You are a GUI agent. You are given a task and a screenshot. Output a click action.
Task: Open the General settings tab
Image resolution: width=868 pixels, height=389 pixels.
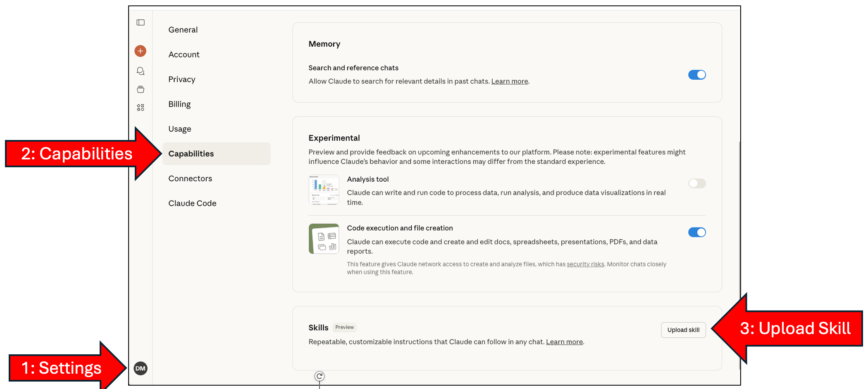tap(183, 30)
